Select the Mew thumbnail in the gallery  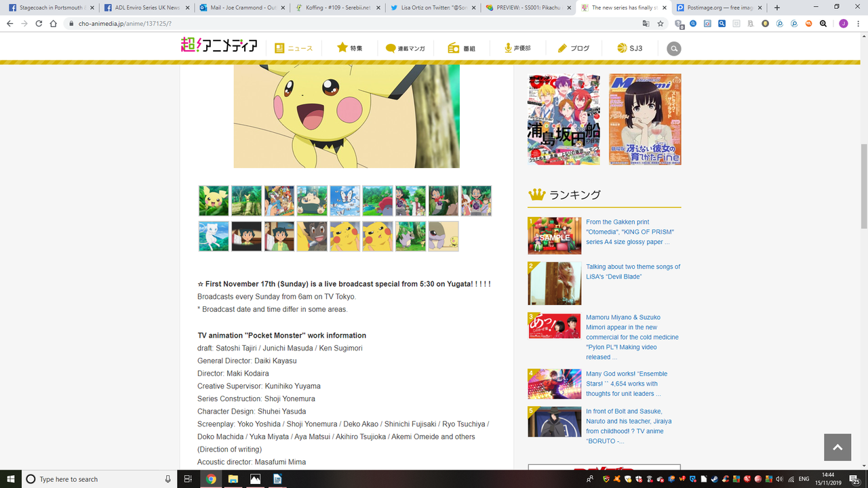[x=214, y=236]
